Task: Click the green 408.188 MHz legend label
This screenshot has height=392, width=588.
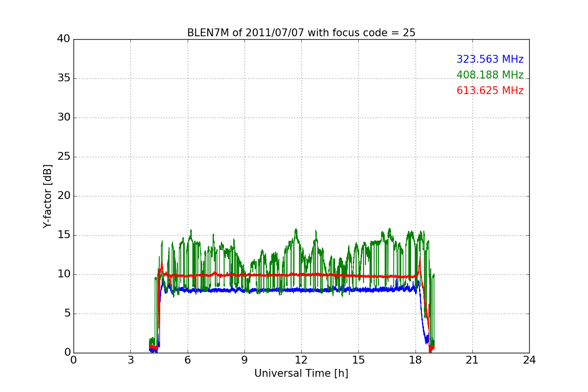Action: (490, 75)
